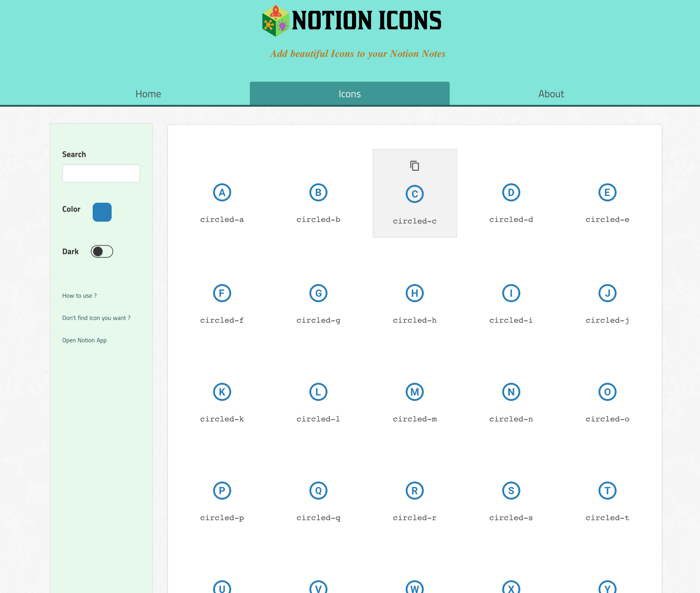Click the circled-a label text

point(222,219)
